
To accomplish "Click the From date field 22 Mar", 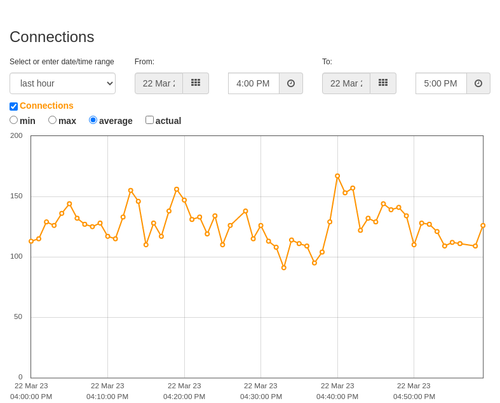I will [x=159, y=83].
